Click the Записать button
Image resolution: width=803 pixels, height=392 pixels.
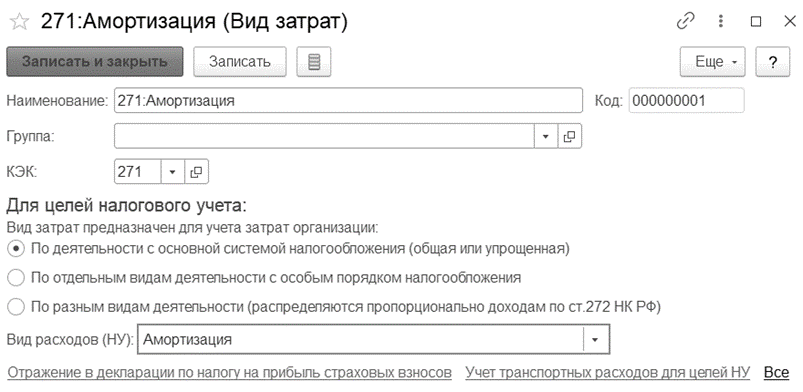pyautogui.click(x=240, y=61)
